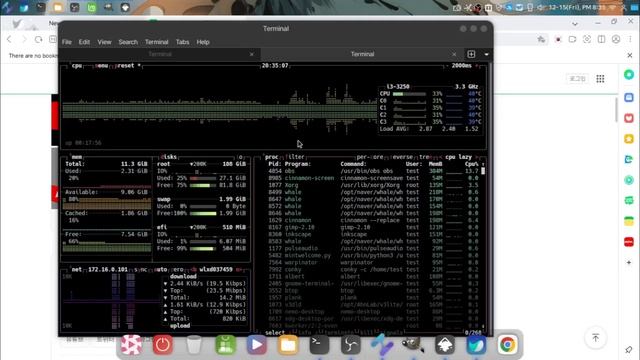Open the Search menu in Terminal
This screenshot has width=640, height=360.
click(x=128, y=42)
